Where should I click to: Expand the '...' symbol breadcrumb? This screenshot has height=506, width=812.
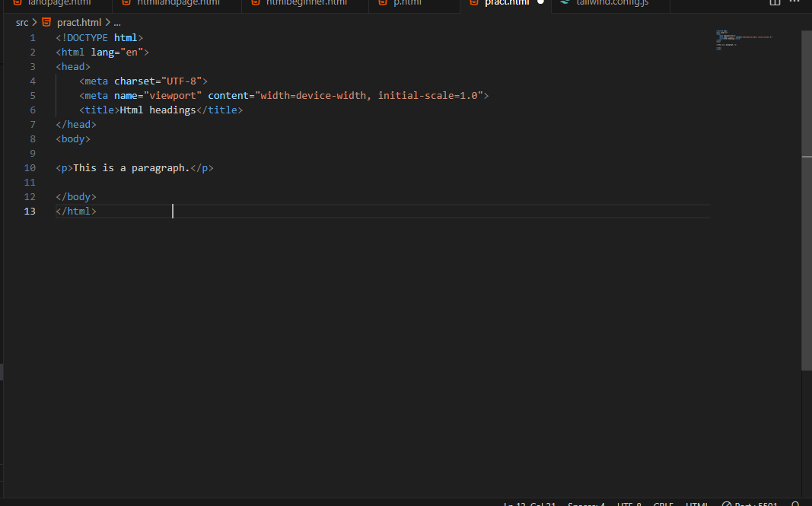pyautogui.click(x=117, y=22)
